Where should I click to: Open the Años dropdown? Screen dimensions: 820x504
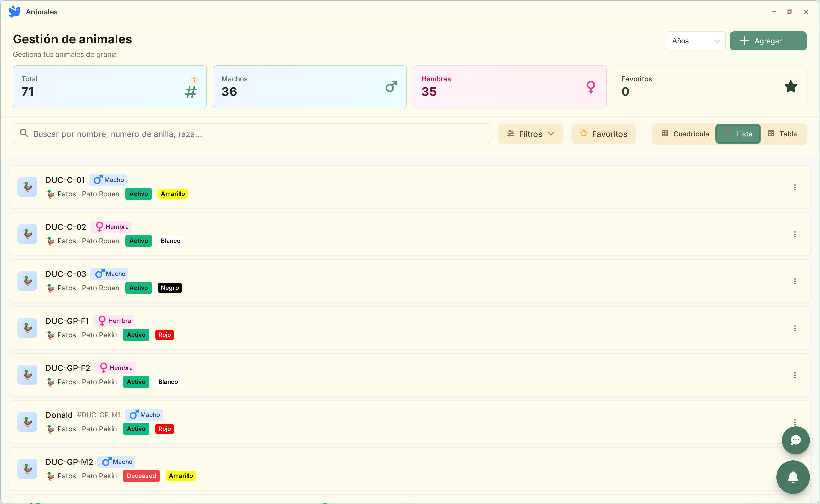pyautogui.click(x=696, y=41)
